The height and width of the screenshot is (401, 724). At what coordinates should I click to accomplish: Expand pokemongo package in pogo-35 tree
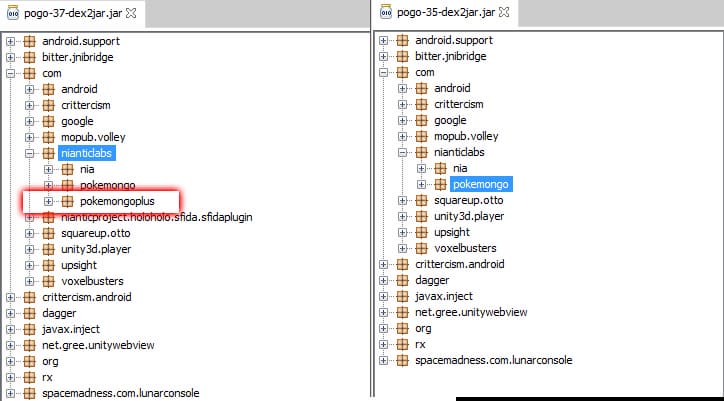pyautogui.click(x=422, y=184)
